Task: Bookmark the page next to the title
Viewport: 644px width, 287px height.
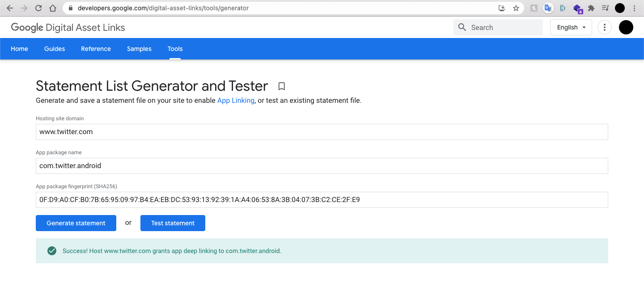Action: point(281,86)
